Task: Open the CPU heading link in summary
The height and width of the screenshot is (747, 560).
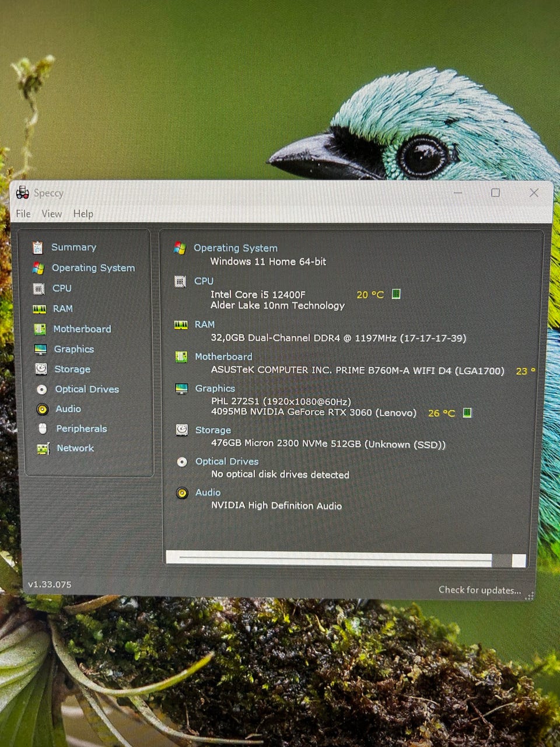Action: pos(204,281)
